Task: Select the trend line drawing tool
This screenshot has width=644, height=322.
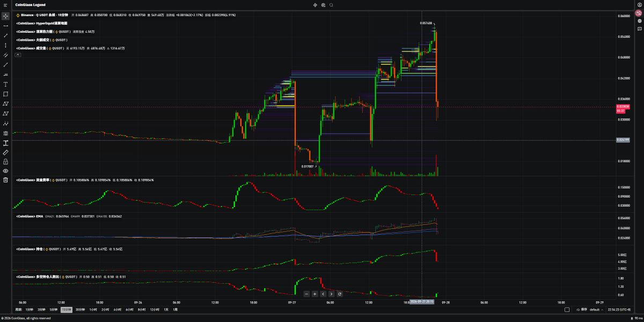Action: coord(5,35)
